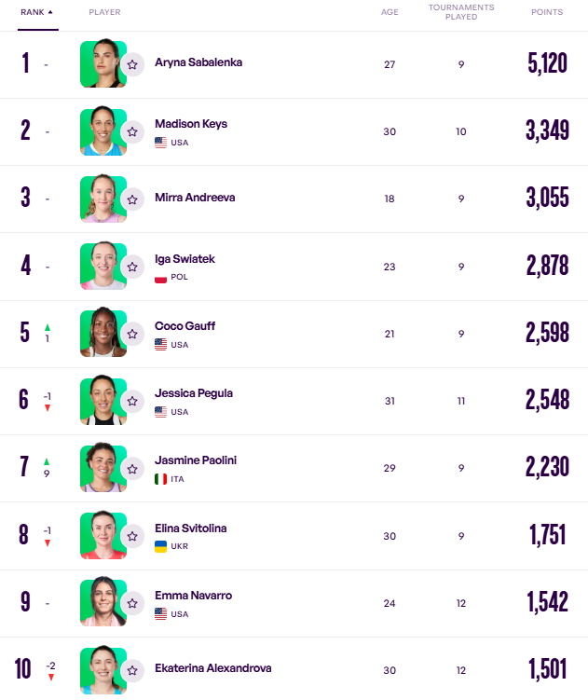Screen dimensions: 588x700
Task: Click the Age column header
Action: click(x=390, y=12)
